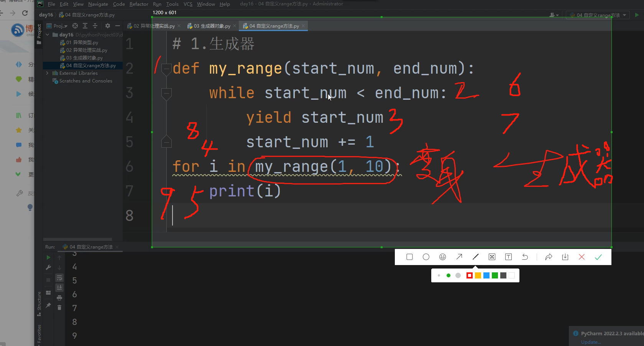The width and height of the screenshot is (644, 346).
Task: Open the Refactor menu
Action: (x=139, y=4)
